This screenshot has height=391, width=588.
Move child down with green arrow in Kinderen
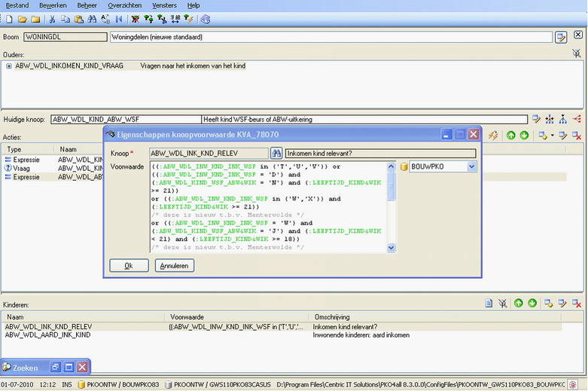point(532,303)
